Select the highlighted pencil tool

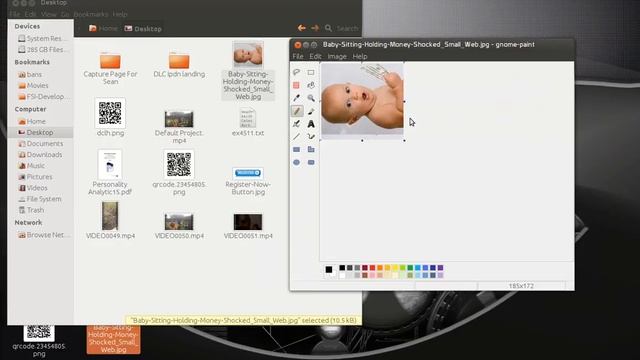pos(297,111)
